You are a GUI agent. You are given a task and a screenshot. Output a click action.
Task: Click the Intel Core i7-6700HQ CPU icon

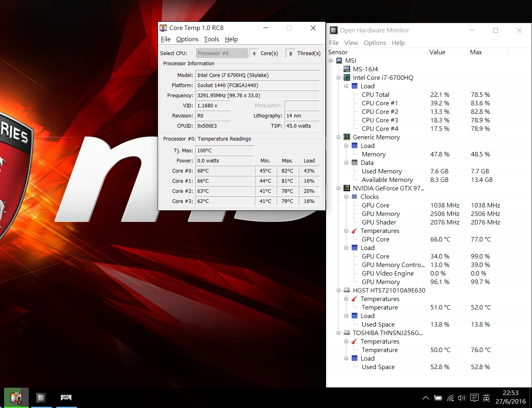point(347,78)
